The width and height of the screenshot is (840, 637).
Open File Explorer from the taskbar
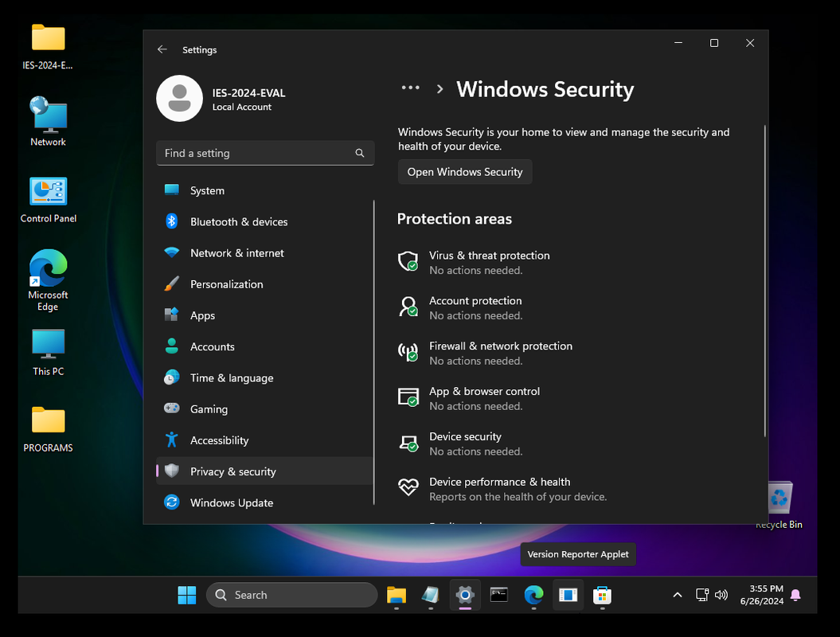397,596
